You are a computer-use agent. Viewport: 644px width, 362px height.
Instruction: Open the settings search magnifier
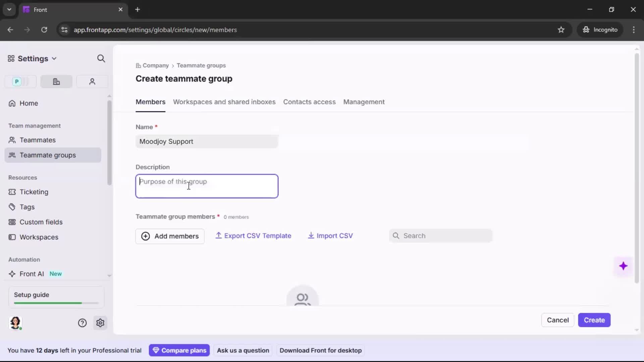pos(101,58)
